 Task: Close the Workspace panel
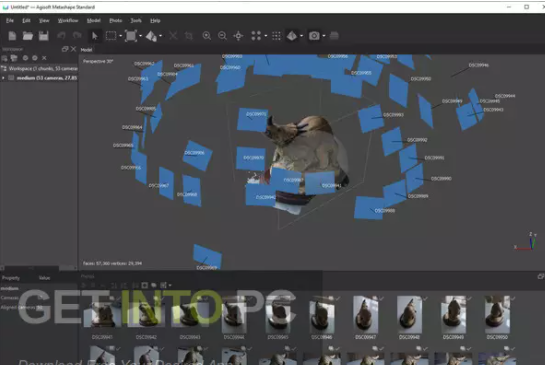pyautogui.click(x=73, y=49)
